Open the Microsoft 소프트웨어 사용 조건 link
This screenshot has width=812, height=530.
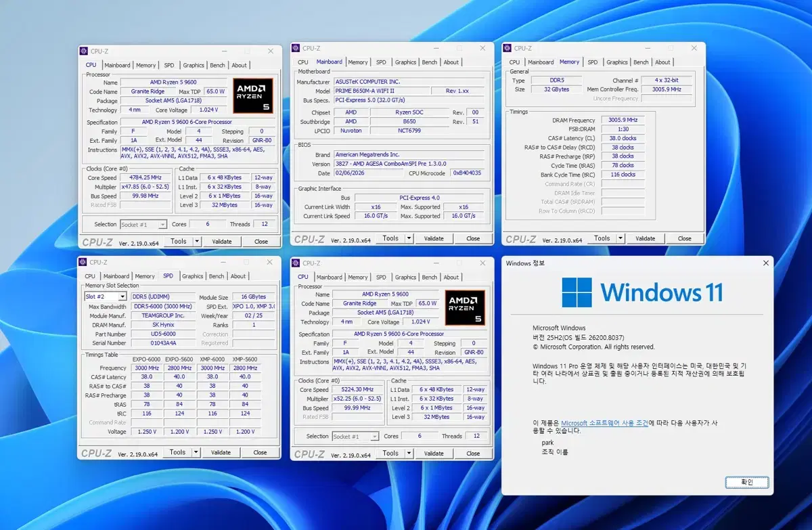[604, 423]
